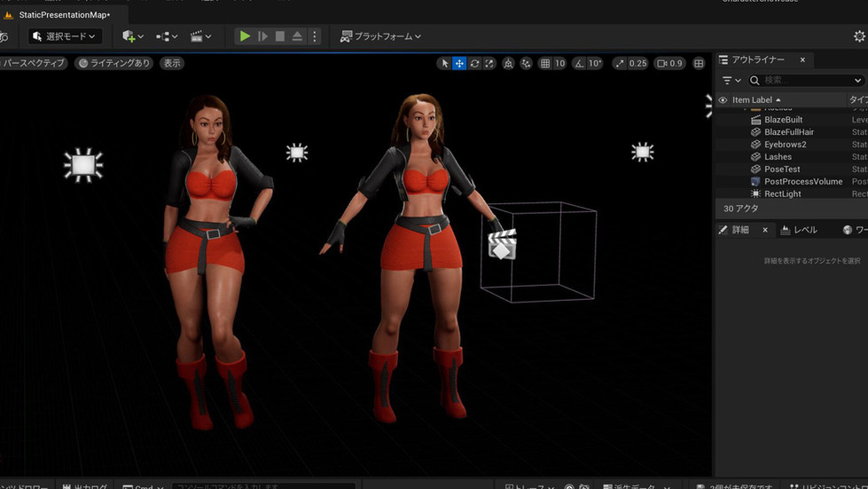Open scale snap value 0.25 dropdown
The image size is (868, 489).
coord(637,64)
